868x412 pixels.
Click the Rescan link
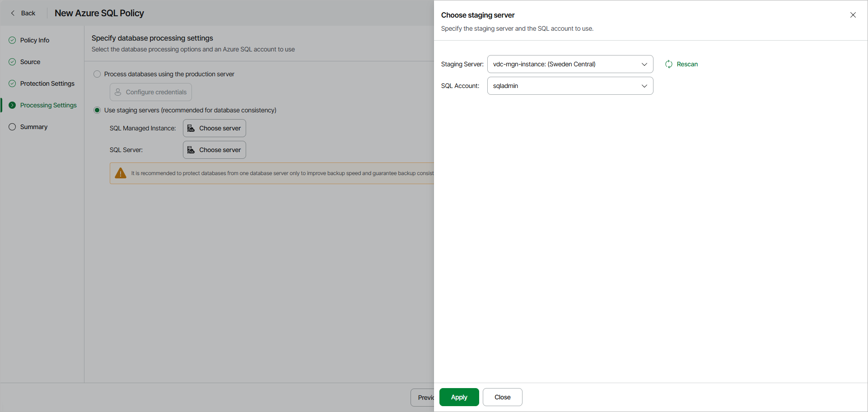click(687, 64)
